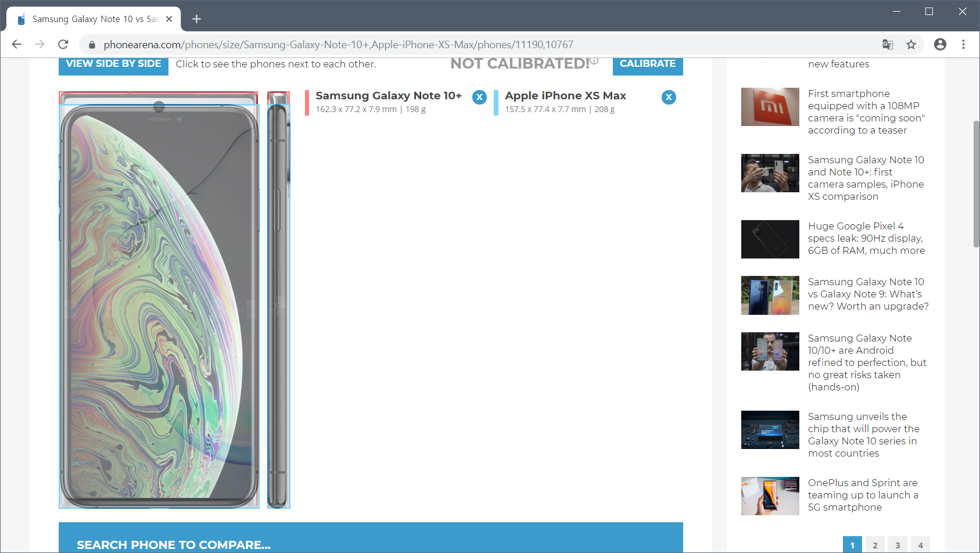This screenshot has width=980, height=553.
Task: Open the Samsung chip article thumbnail
Action: point(770,430)
